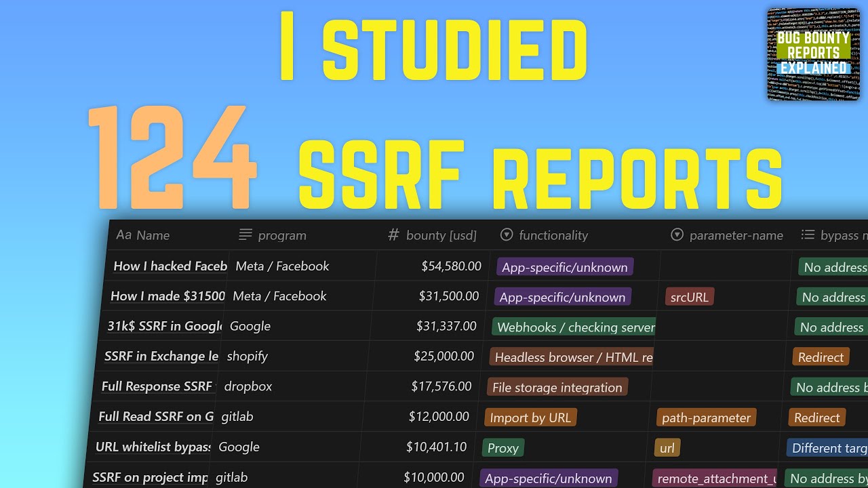Open the 'How I hacked Faceb' report entry

click(x=170, y=266)
